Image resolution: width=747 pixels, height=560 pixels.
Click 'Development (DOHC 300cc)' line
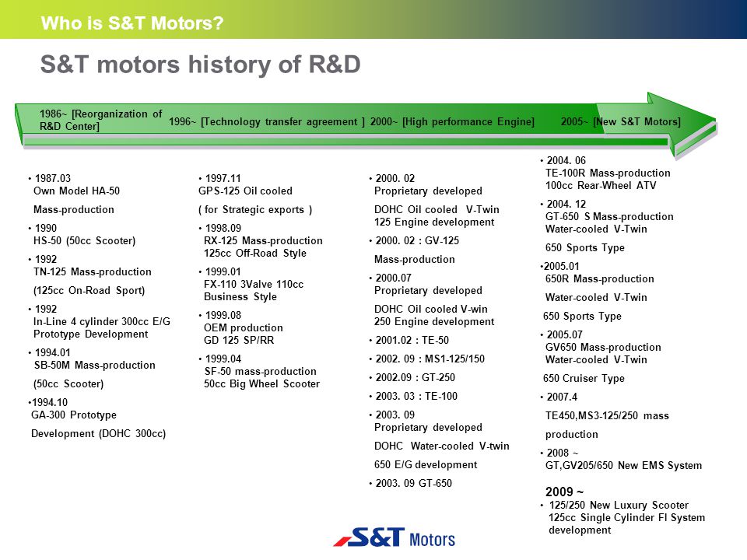pos(99,434)
